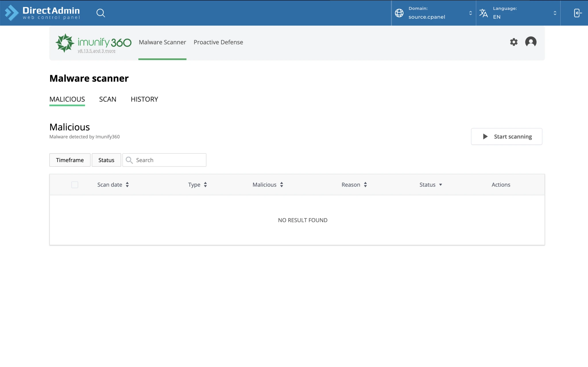The height and width of the screenshot is (367, 588).
Task: Click the Language translate icon
Action: click(x=483, y=13)
